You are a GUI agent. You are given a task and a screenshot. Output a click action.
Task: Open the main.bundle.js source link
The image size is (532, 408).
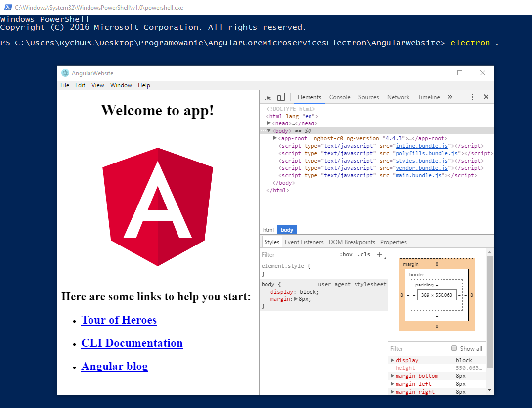(418, 175)
